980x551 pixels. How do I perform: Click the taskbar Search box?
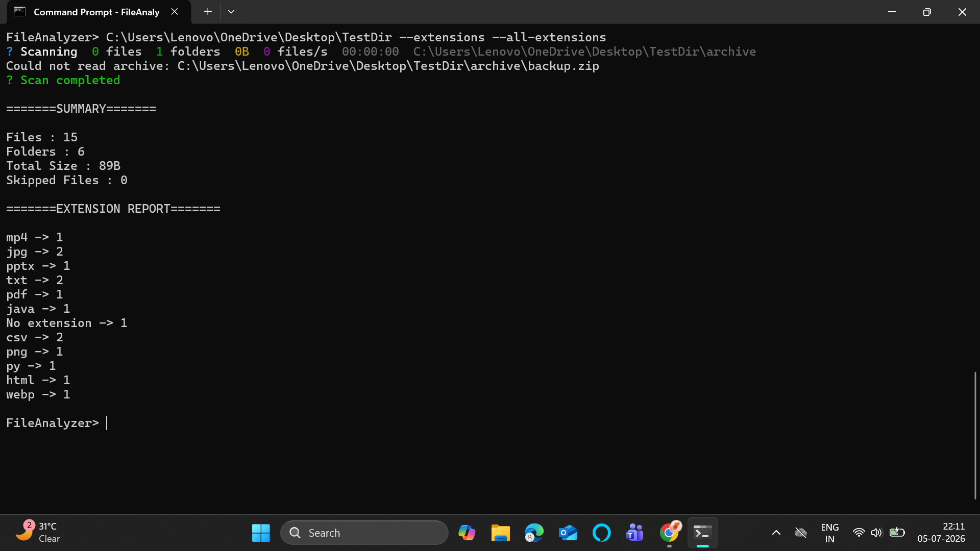point(364,533)
